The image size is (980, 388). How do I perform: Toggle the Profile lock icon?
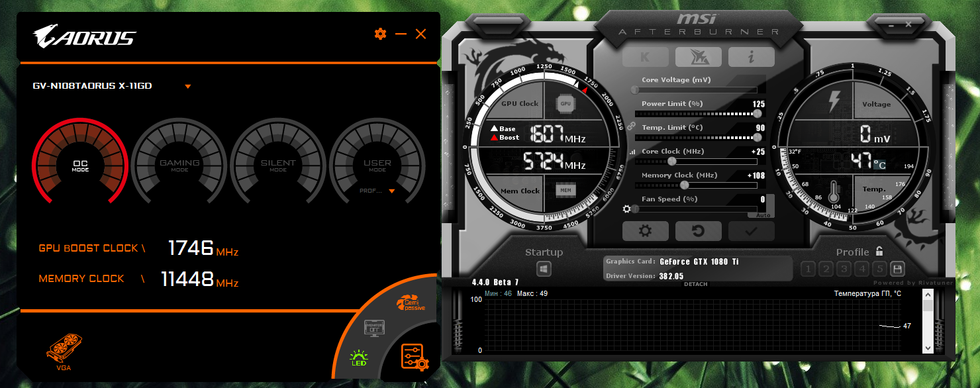879,251
